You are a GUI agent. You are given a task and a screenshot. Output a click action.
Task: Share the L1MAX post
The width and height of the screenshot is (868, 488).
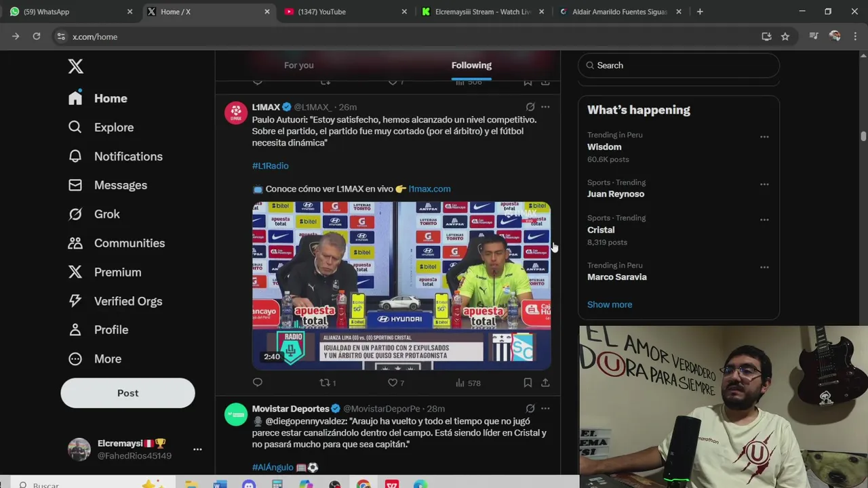tap(545, 383)
